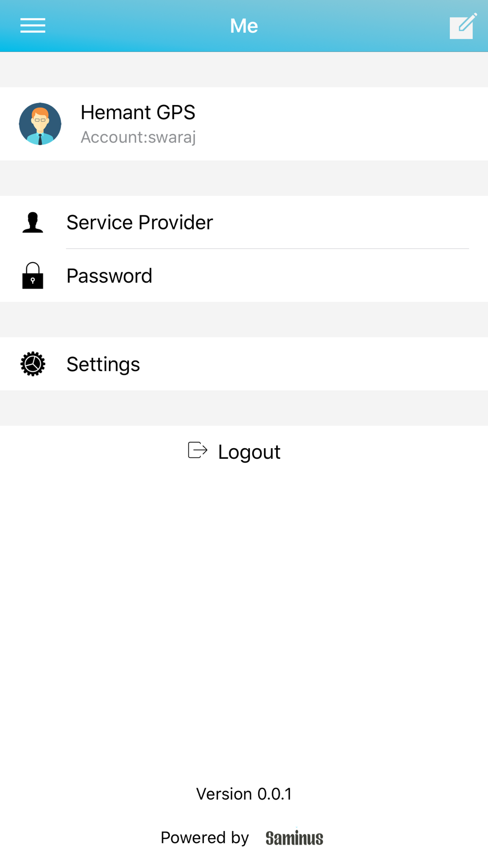This screenshot has width=488, height=868.
Task: Select the Hemant GPS profile name
Action: click(138, 112)
